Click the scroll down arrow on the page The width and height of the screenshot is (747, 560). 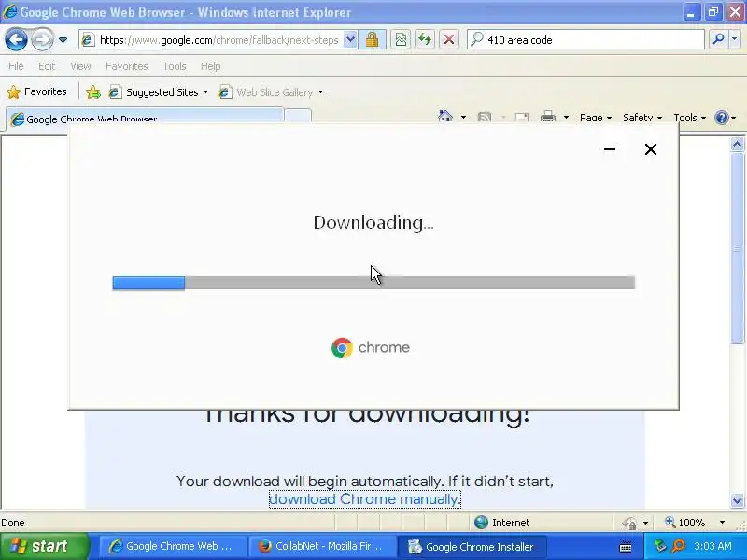coord(737,500)
